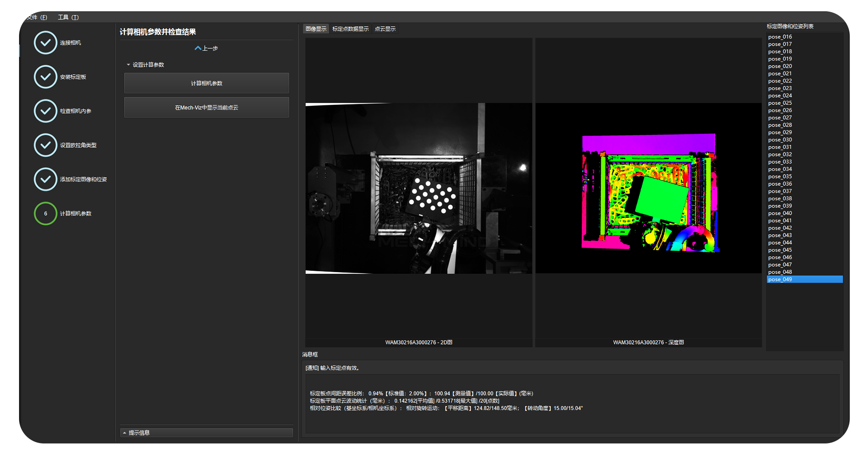The width and height of the screenshot is (868, 453).
Task: Select pose_023 in the pose list
Action: coord(805,88)
